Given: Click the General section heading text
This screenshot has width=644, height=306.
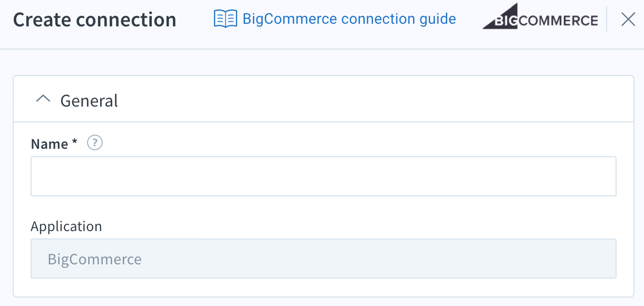Looking at the screenshot, I should click(x=89, y=100).
